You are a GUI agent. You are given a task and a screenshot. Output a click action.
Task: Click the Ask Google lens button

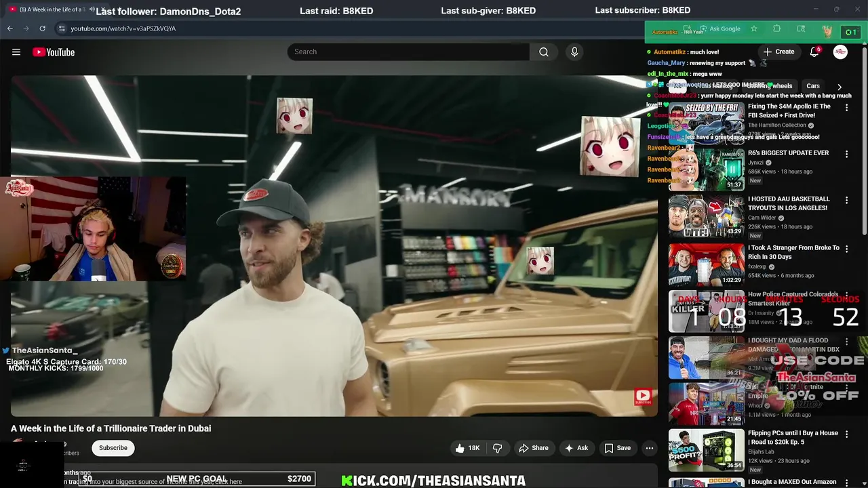click(x=719, y=28)
